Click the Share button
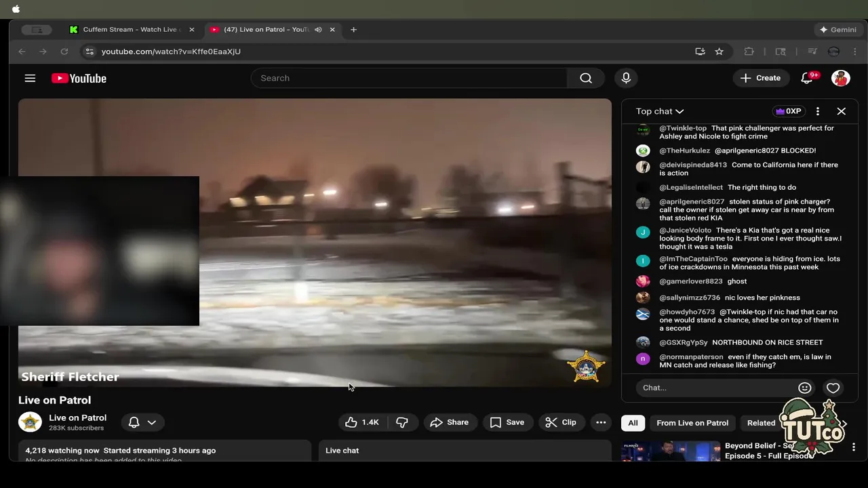The image size is (868, 488). 449,422
